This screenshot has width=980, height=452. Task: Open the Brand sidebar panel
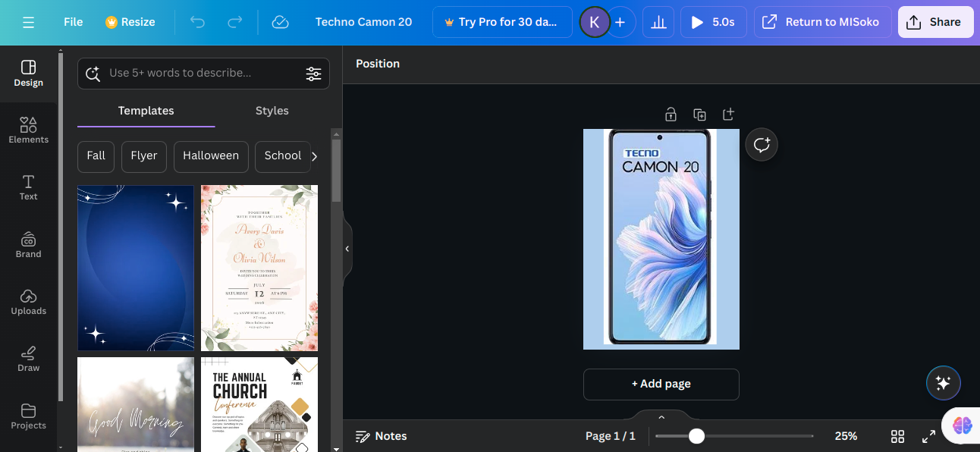point(28,245)
